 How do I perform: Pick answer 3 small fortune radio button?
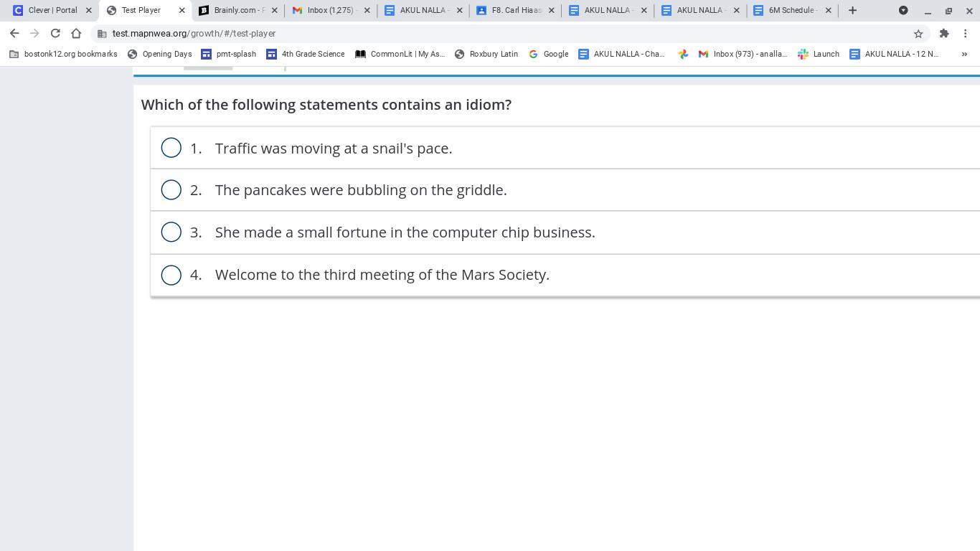coord(171,232)
